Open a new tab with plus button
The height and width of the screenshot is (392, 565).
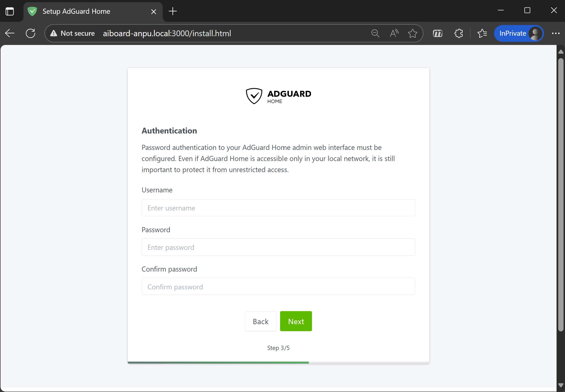pos(173,11)
